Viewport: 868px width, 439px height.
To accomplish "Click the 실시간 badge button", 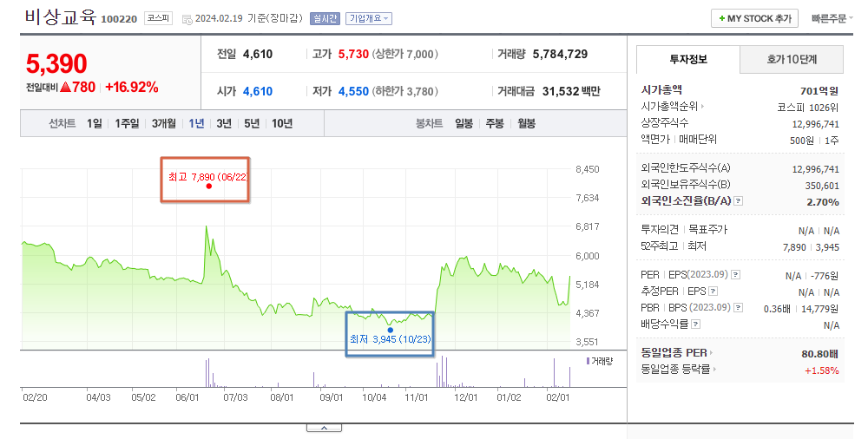I will coord(325,18).
